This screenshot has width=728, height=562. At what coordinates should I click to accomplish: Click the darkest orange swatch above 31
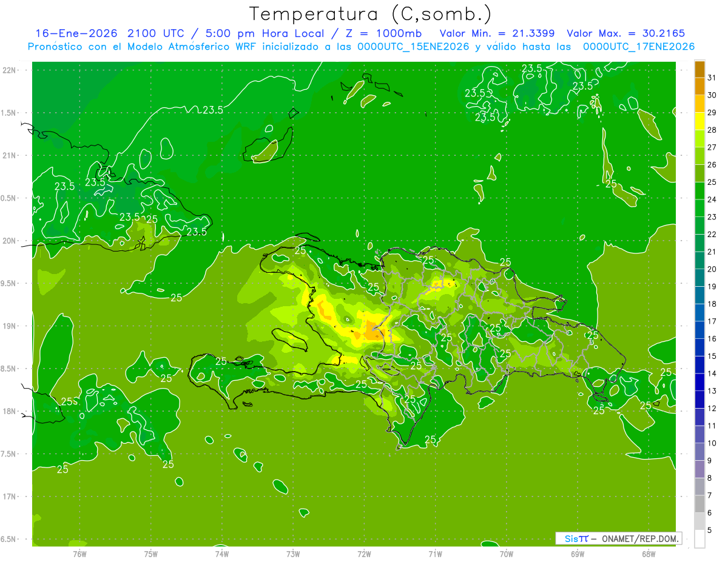(x=699, y=69)
